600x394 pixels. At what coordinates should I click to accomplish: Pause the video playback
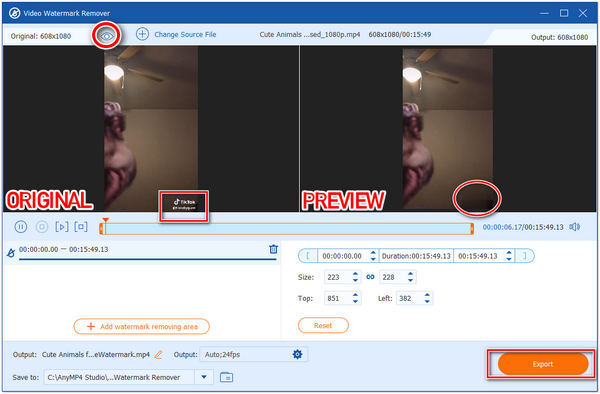[x=21, y=227]
